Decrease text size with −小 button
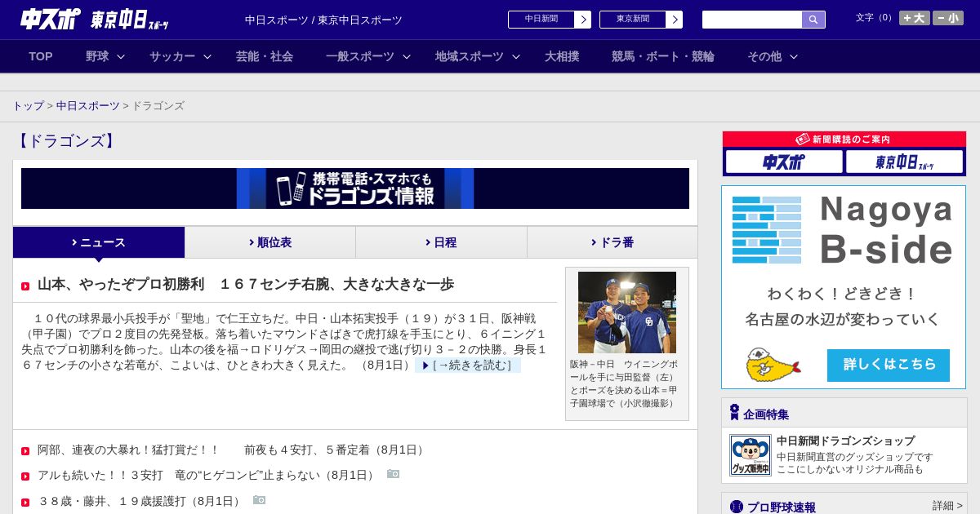The height and width of the screenshot is (514, 980). 948,18
